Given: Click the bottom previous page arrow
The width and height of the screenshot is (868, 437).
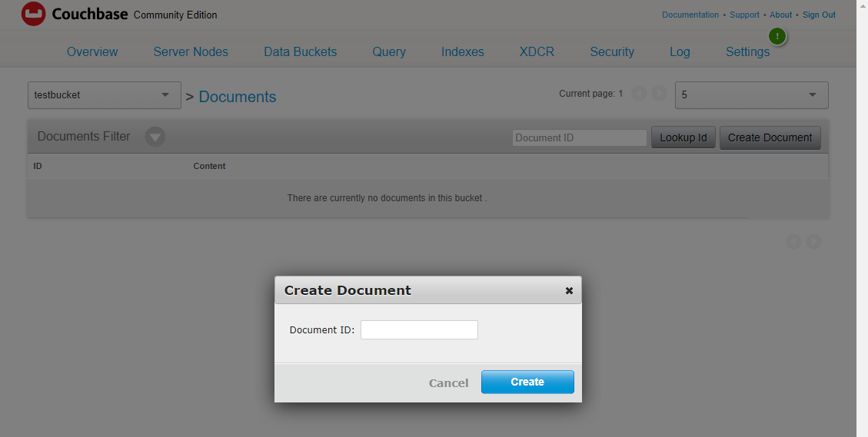Looking at the screenshot, I should click(x=794, y=241).
